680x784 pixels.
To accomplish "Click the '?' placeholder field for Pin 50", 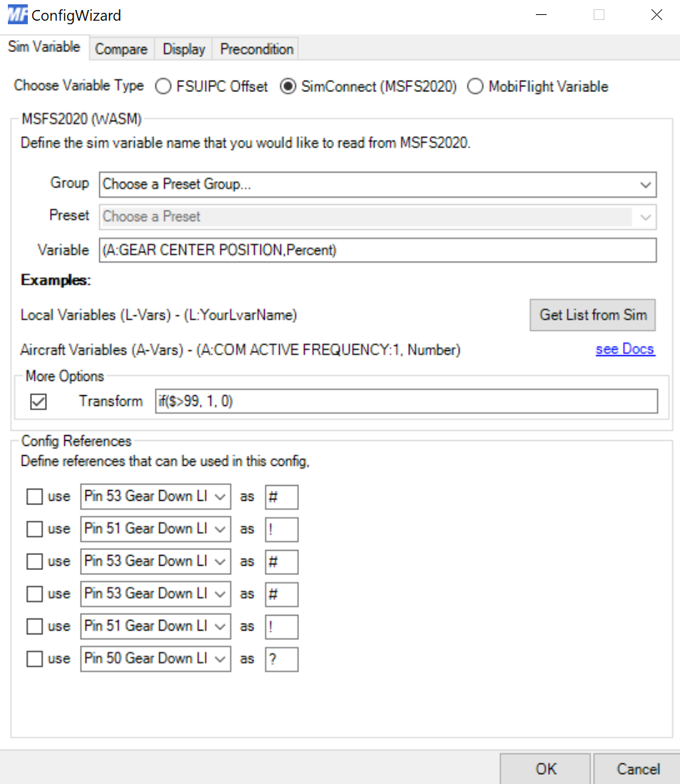I will [282, 659].
